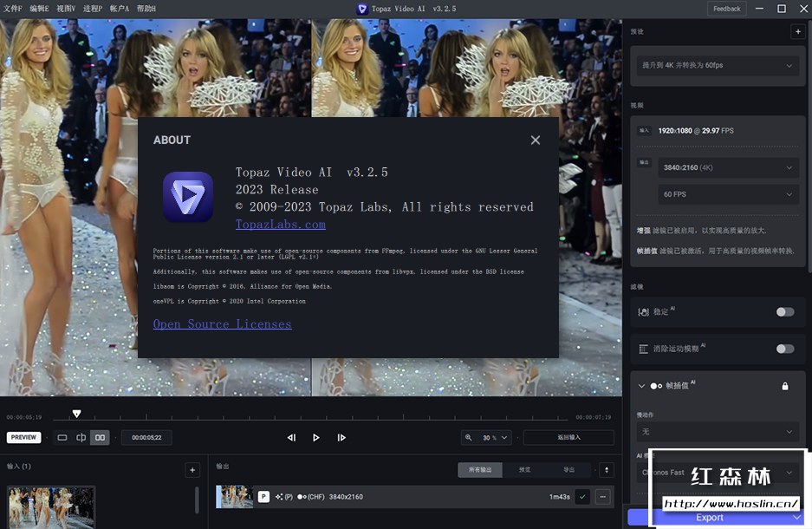This screenshot has height=529, width=812.
Task: Click the 00:00:07;19 end timecode
Action: click(593, 417)
